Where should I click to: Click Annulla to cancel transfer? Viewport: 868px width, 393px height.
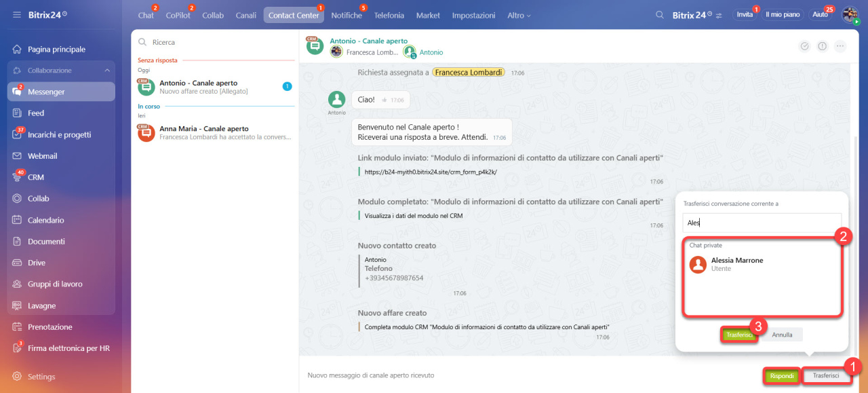[x=782, y=335]
